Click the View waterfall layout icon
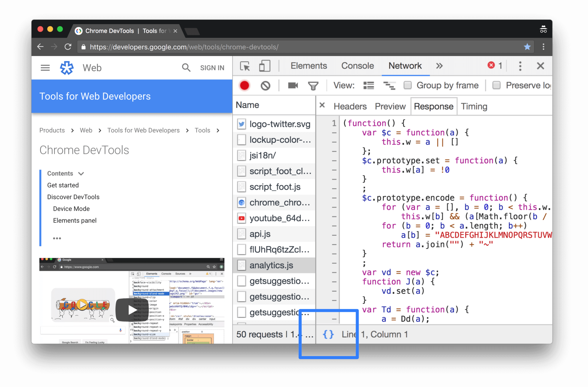 [389, 85]
